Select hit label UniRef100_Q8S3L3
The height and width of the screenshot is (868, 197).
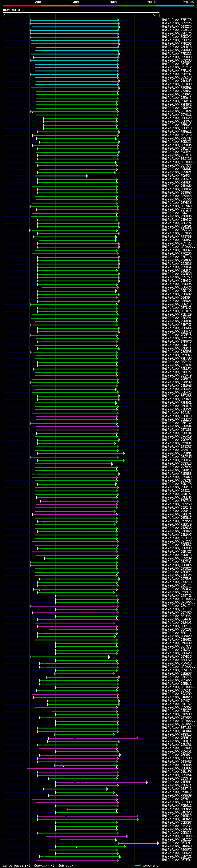(177, 464)
